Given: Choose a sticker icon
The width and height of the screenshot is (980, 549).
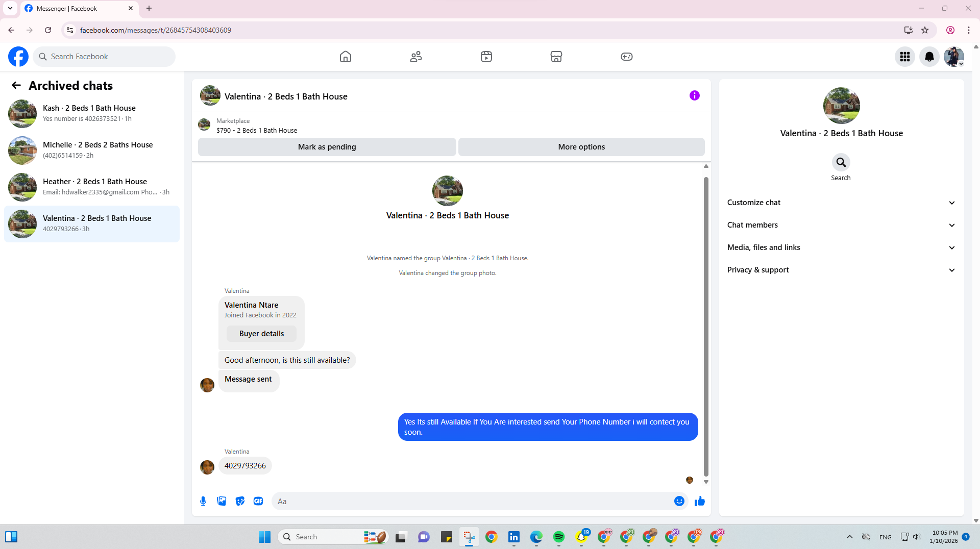Looking at the screenshot, I should coord(240,501).
